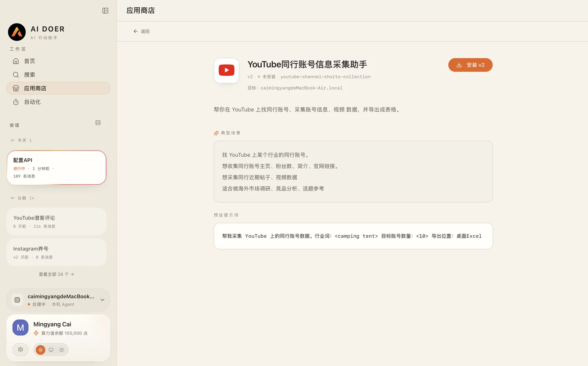Viewport: 588px width, 366px height.
Task: Open the Instagram养号 session
Action: 57,253
